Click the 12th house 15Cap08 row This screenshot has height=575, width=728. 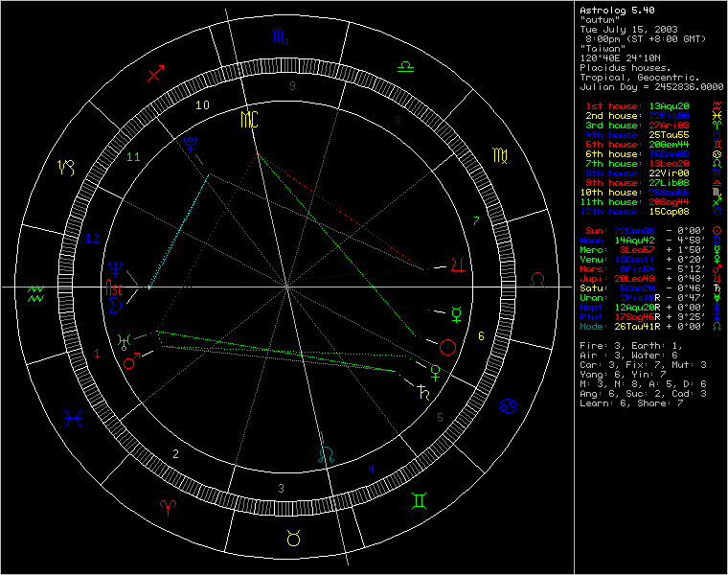[635, 212]
